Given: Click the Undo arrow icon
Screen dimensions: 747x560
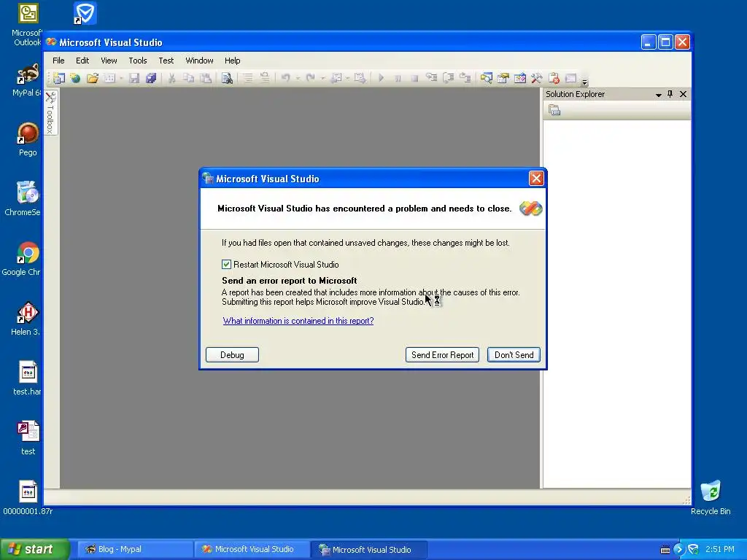Looking at the screenshot, I should (x=285, y=78).
